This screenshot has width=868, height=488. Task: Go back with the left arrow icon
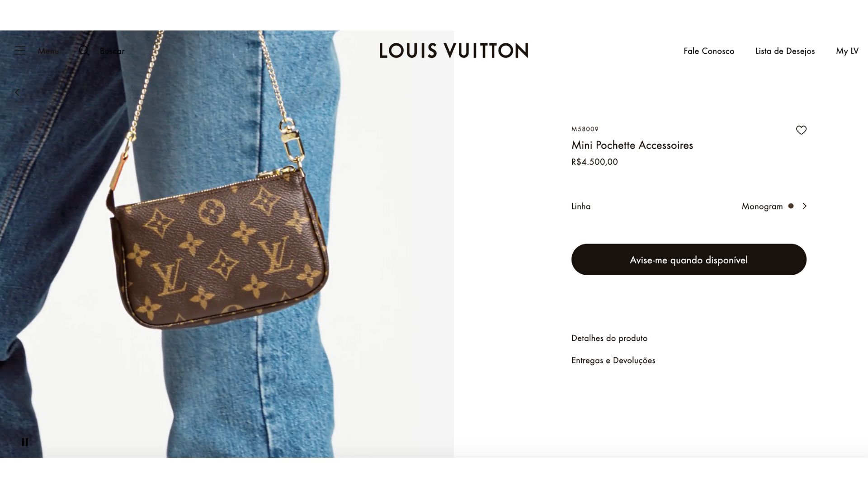[17, 92]
